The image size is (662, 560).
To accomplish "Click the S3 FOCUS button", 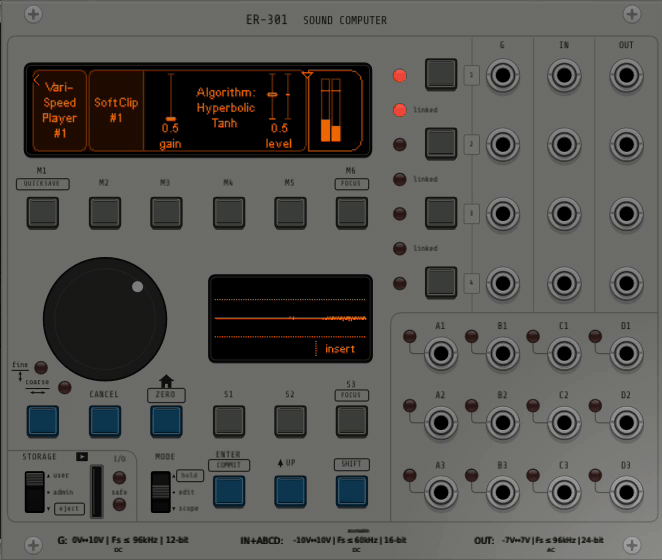I will click(352, 421).
